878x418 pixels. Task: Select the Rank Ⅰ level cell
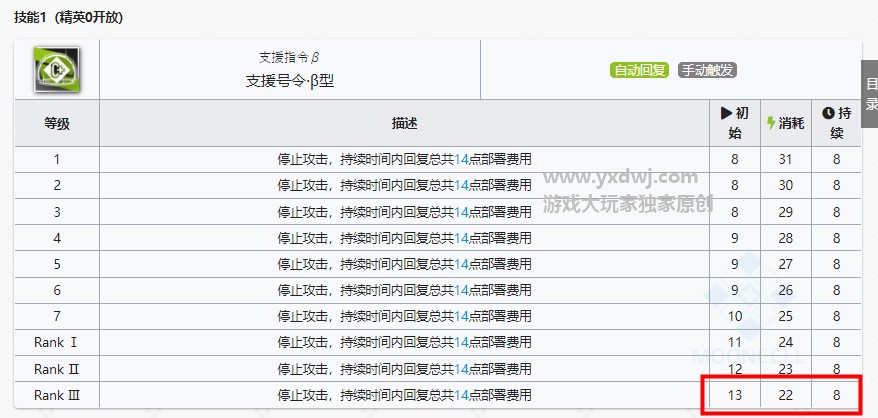pos(57,342)
